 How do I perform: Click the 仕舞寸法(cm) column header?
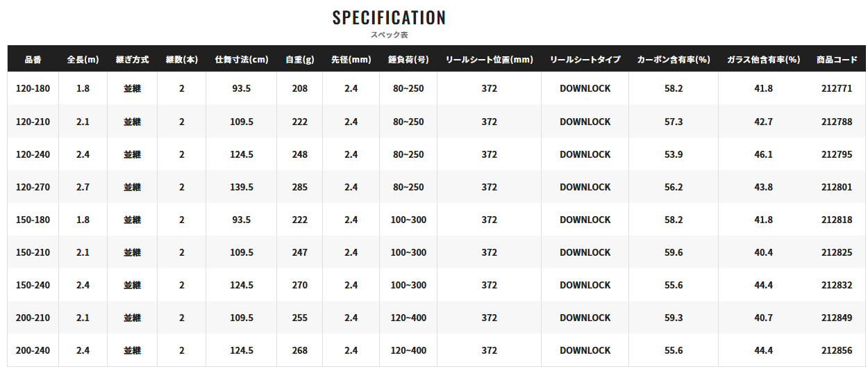[242, 60]
